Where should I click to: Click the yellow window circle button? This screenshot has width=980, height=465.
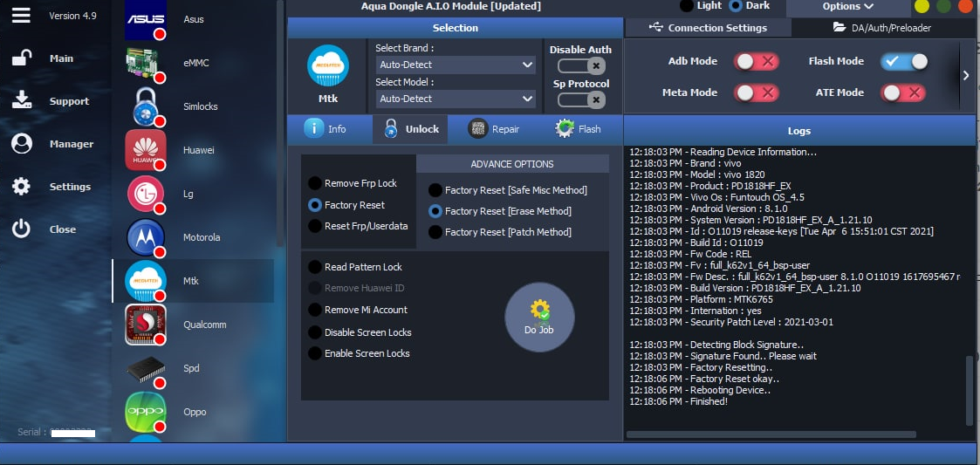[x=922, y=6]
